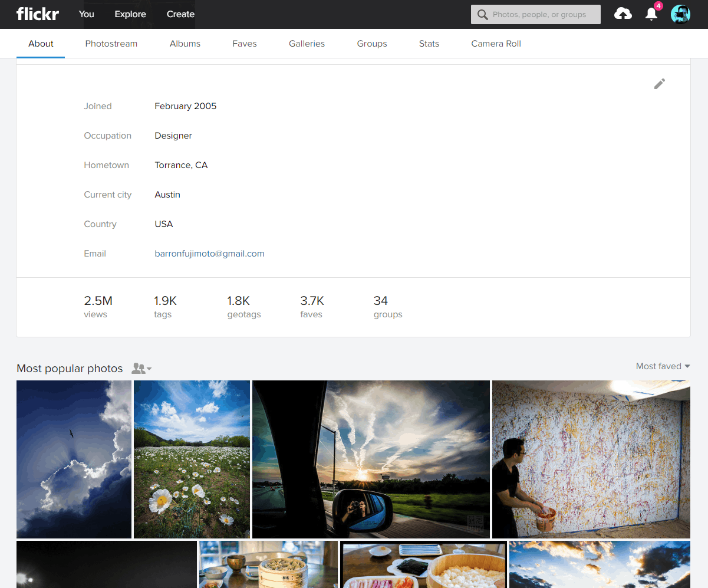Viewport: 708px width, 588px height.
Task: Click the February 2005 joined date
Action: pos(186,106)
